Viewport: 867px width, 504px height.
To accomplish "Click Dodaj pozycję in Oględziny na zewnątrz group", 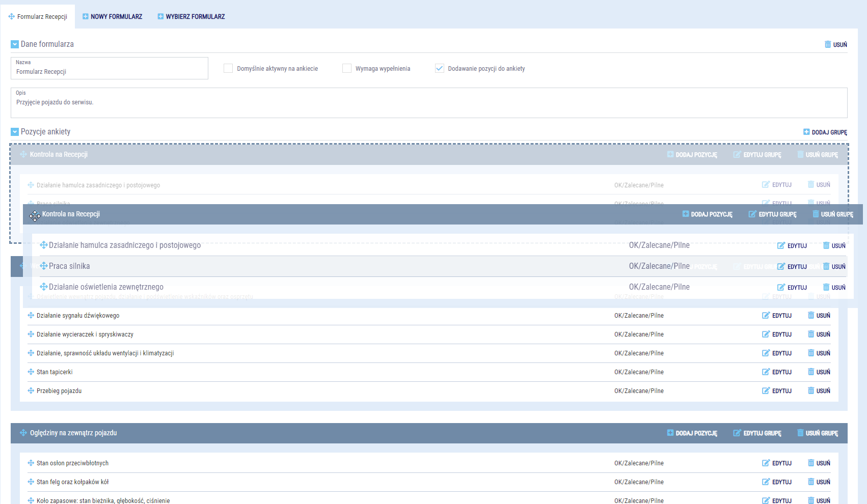I will pyautogui.click(x=692, y=433).
